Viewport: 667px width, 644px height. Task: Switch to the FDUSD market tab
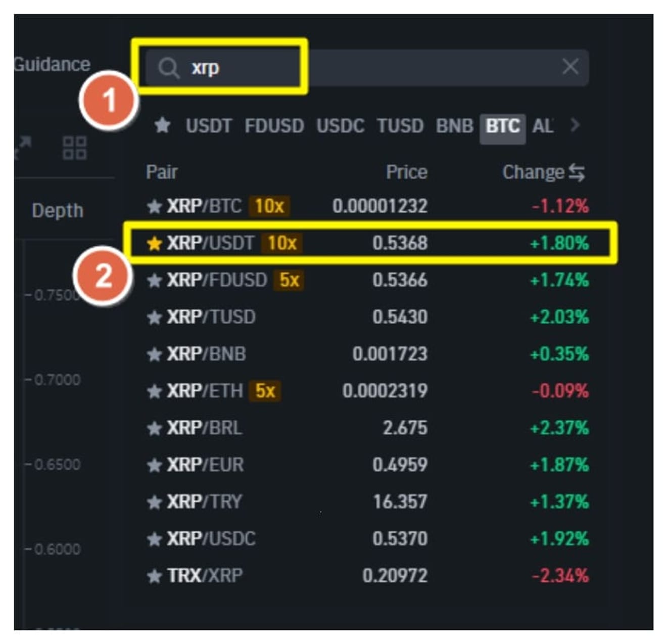[x=274, y=126]
